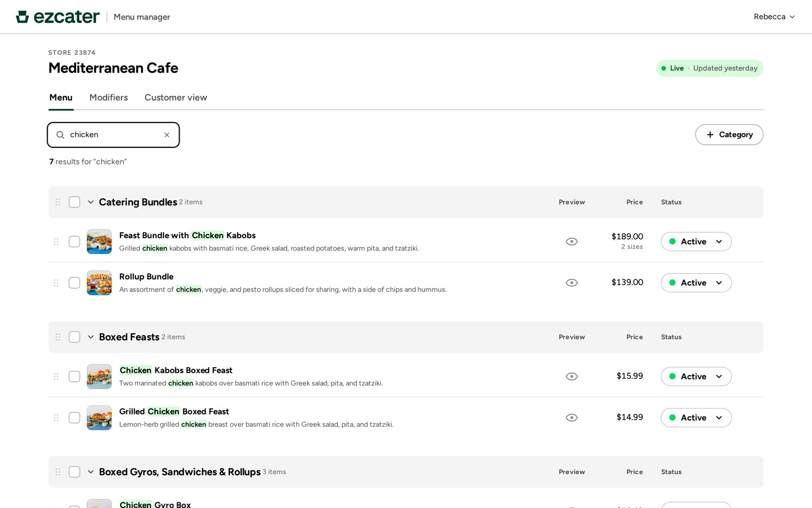
Task: Open the Customer view tab
Action: pyautogui.click(x=176, y=98)
